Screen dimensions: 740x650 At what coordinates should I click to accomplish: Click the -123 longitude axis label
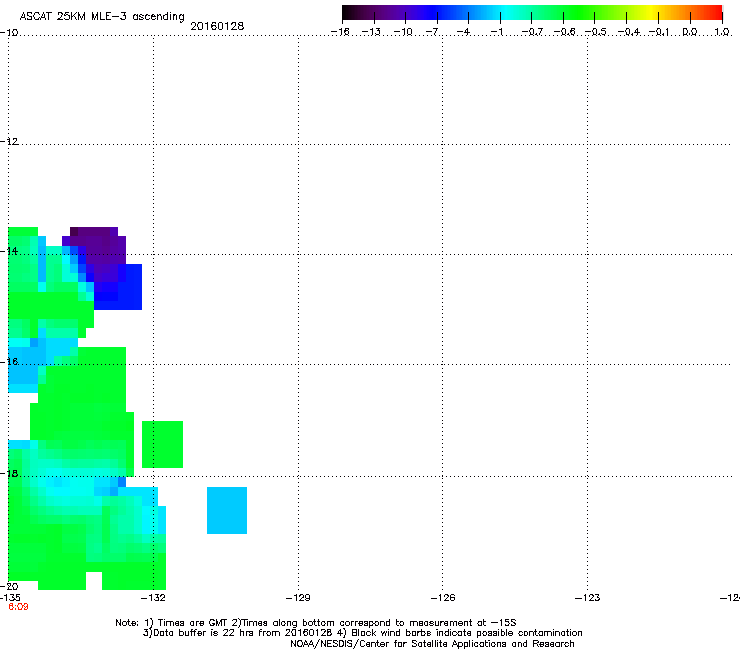588,598
